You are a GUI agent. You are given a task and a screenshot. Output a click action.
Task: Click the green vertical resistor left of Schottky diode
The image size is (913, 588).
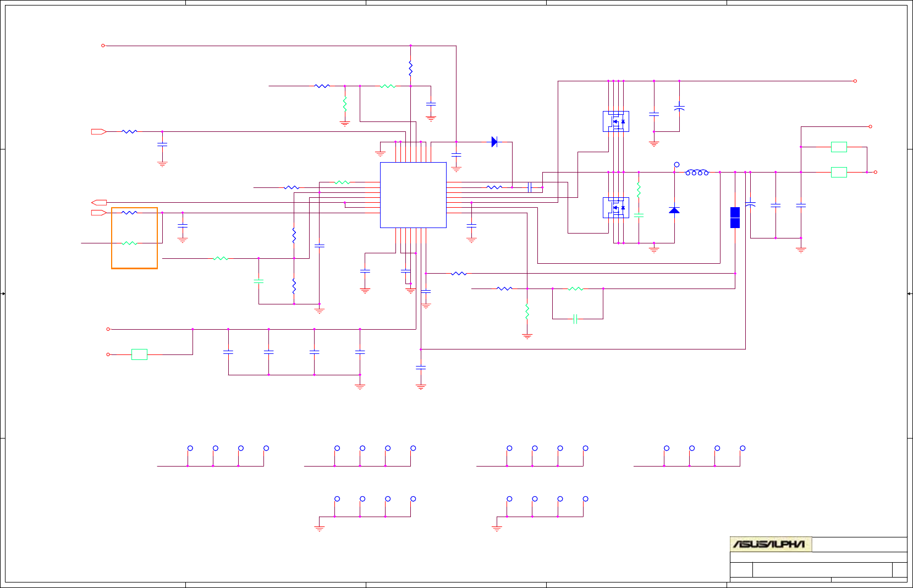[x=639, y=190]
